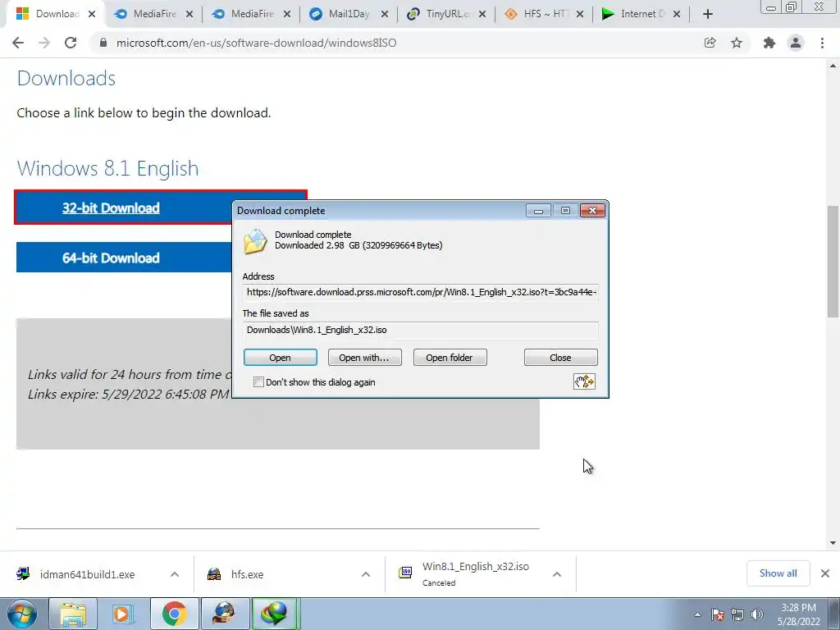The height and width of the screenshot is (630, 840).
Task: Expand options for hfs.exe download
Action: click(x=366, y=574)
